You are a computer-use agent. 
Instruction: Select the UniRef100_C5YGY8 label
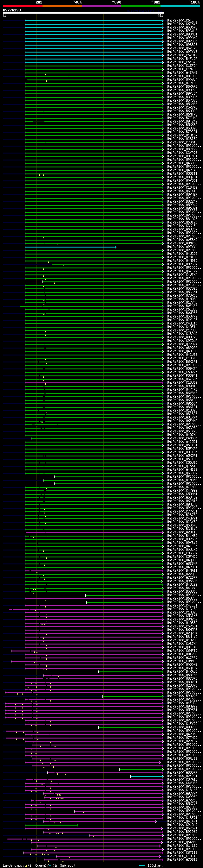(182, 62)
